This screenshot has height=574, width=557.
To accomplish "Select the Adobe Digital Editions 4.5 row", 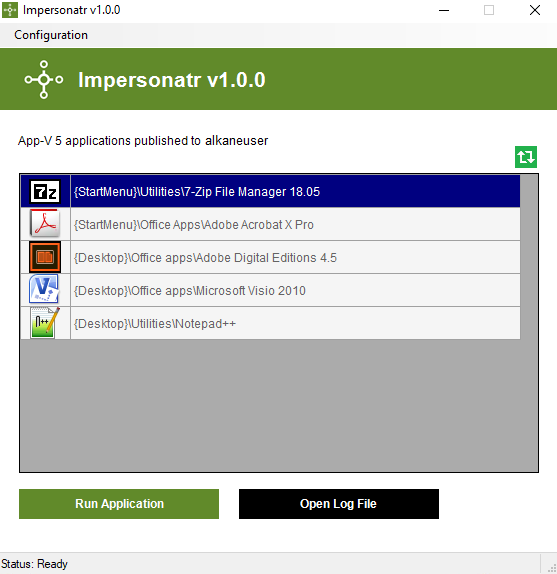I will tap(270, 257).
